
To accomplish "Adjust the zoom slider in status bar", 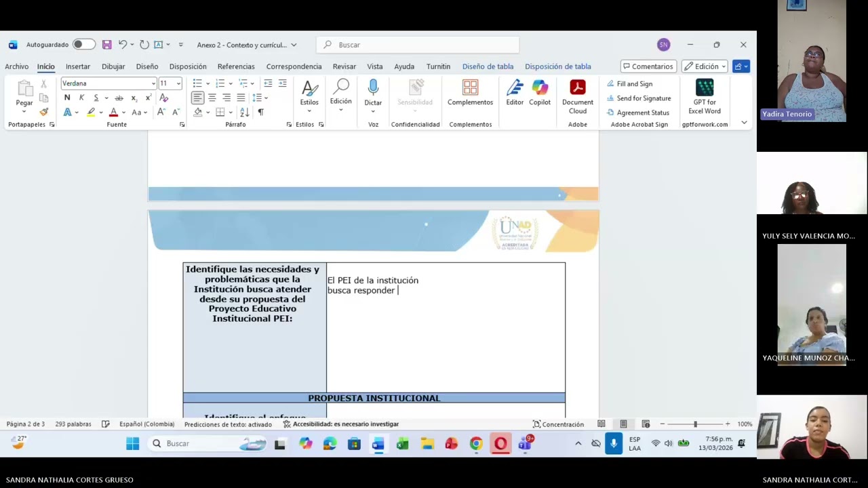I will [695, 424].
